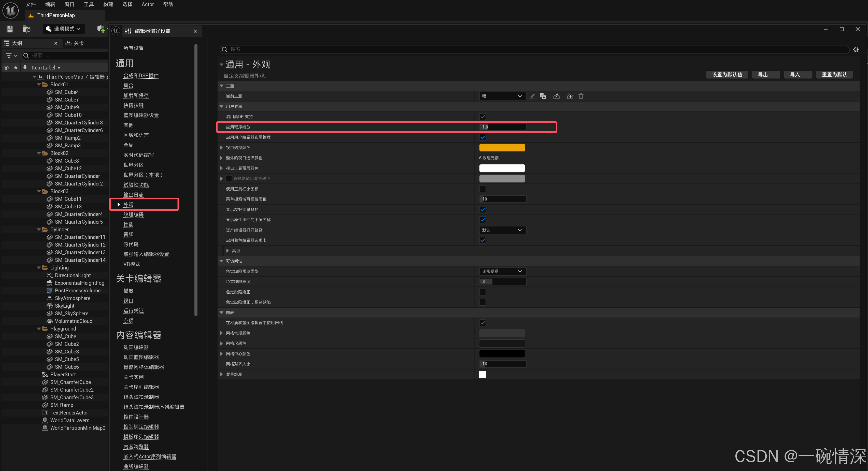
Task: Disable the 启用高DPI支持 checkbox
Action: (482, 117)
